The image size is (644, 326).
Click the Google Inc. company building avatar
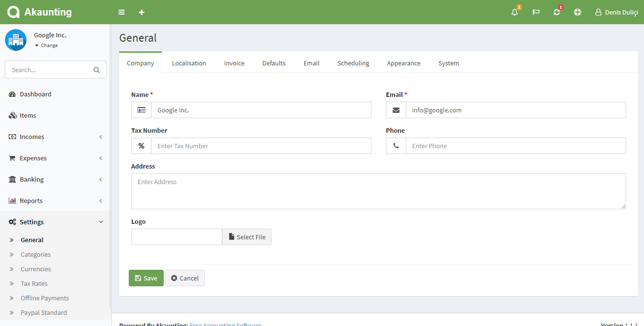[x=16, y=40]
